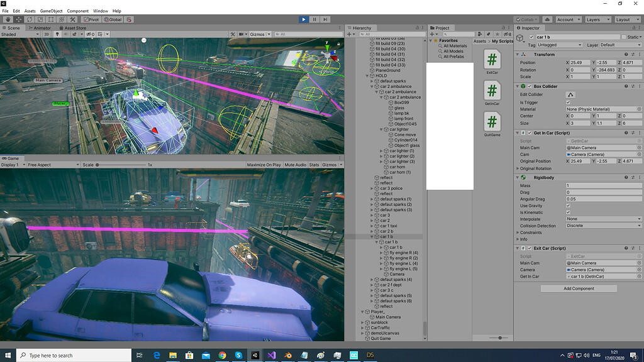Open the Shaded draw mode dropdown
Screen dimensions: 644x362
pos(16,34)
